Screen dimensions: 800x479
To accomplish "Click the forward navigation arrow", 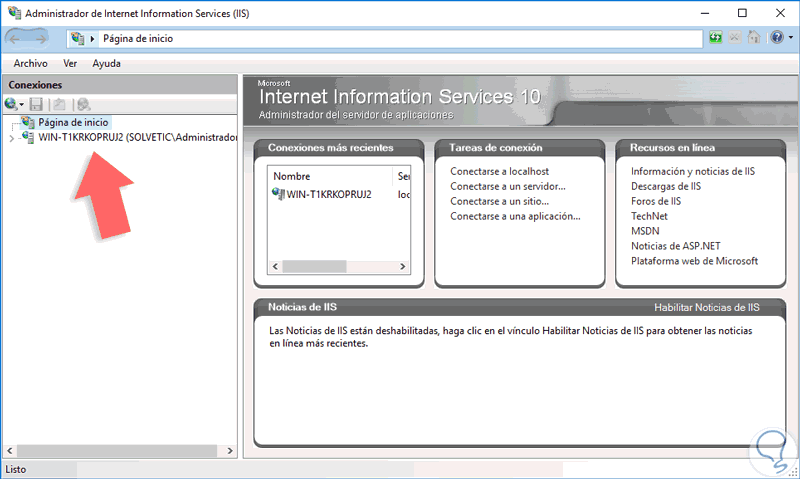I will coord(40,39).
